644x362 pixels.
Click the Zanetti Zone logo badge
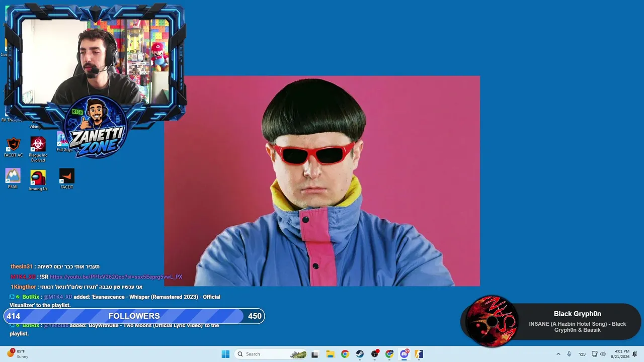click(96, 127)
